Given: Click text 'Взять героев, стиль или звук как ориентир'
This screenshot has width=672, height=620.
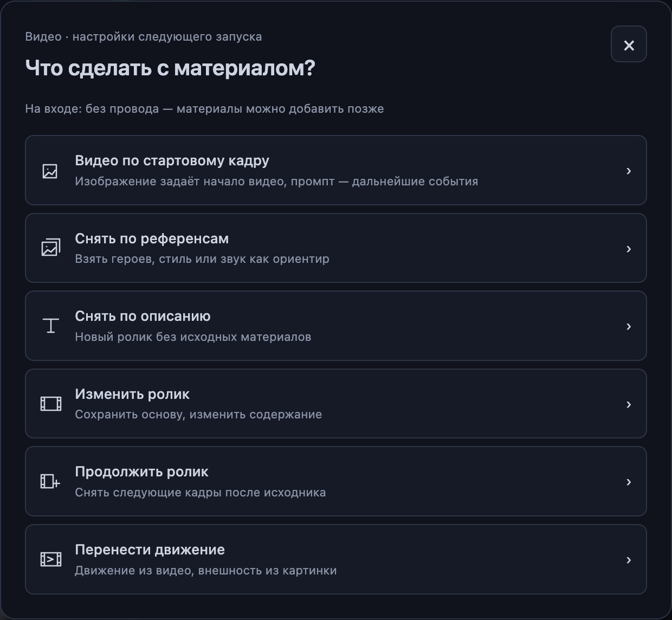Looking at the screenshot, I should click(202, 259).
